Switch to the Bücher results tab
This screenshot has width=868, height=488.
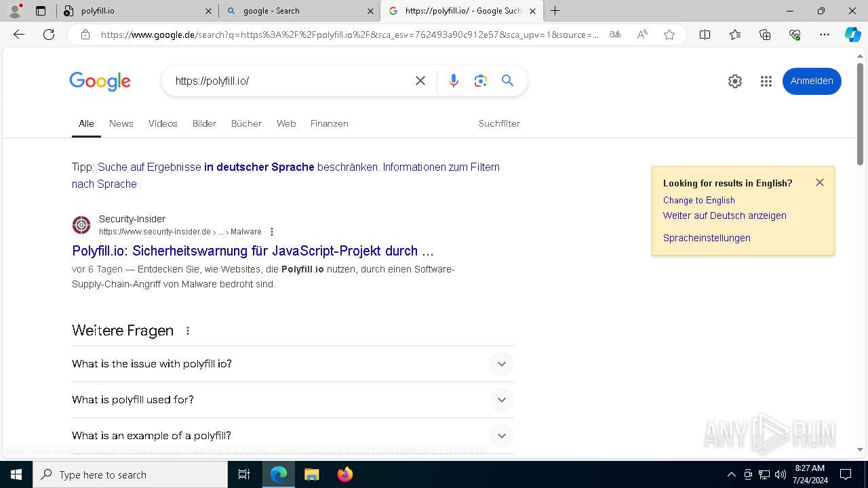[246, 123]
